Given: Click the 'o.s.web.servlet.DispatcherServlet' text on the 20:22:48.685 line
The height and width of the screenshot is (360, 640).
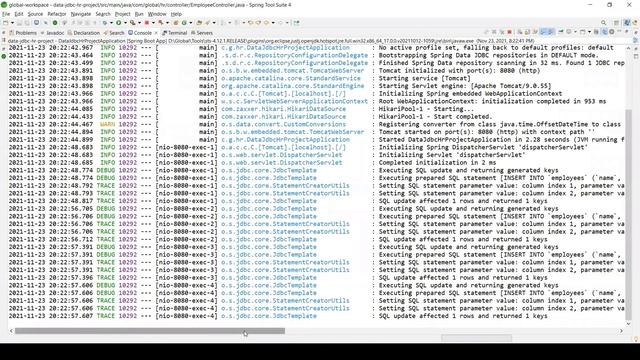Looking at the screenshot, I should (282, 162).
